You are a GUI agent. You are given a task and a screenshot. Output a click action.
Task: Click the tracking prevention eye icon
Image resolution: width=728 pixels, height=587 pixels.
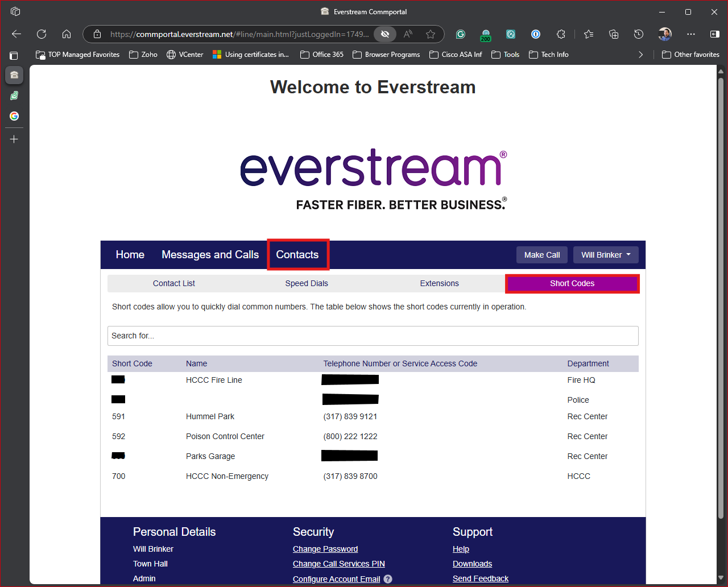point(385,34)
